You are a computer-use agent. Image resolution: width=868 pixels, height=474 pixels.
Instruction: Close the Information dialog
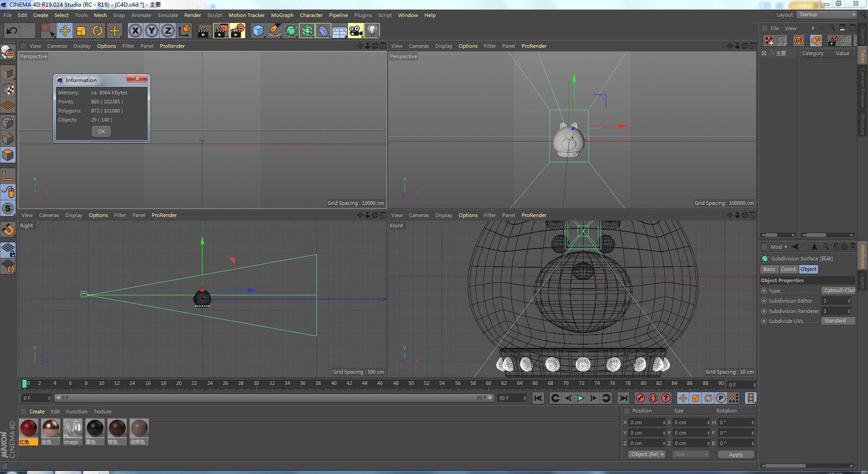click(x=137, y=78)
